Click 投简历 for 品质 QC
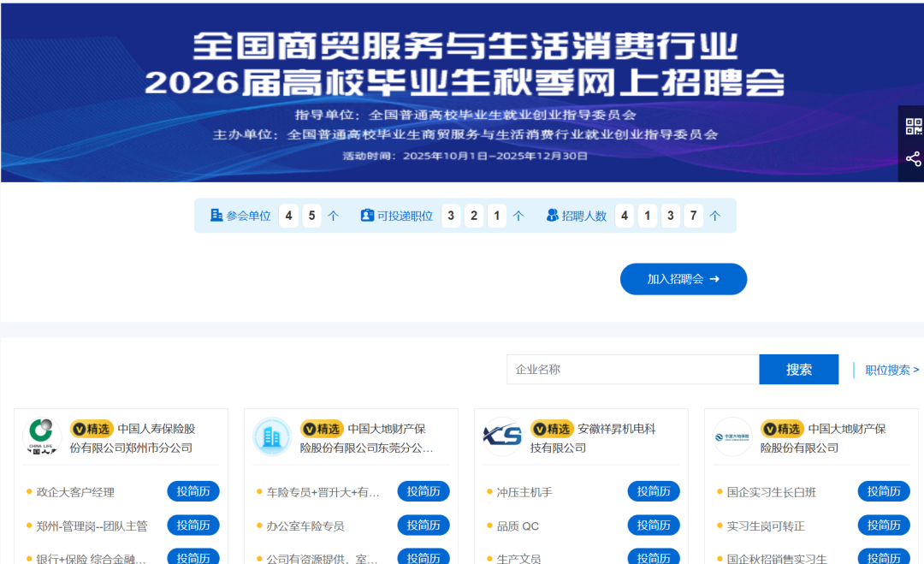The image size is (924, 564). tap(654, 525)
